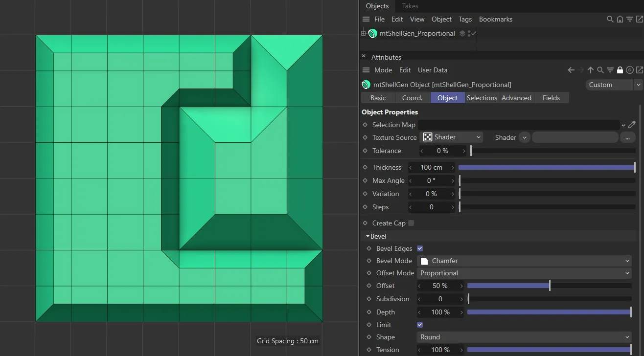Click the up arrow in Attributes toolbar
The image size is (644, 356).
point(591,70)
